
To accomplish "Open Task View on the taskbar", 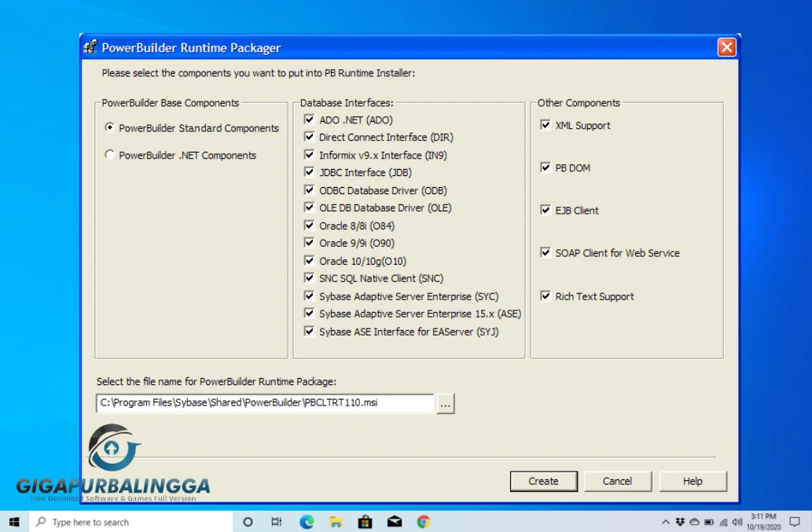I will click(277, 521).
